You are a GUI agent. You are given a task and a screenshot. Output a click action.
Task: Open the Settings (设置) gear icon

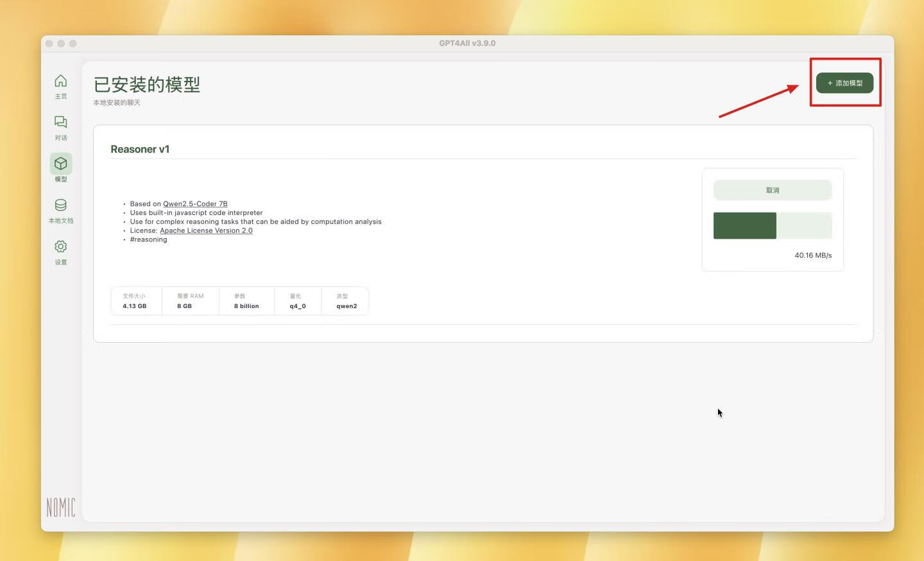point(61,246)
